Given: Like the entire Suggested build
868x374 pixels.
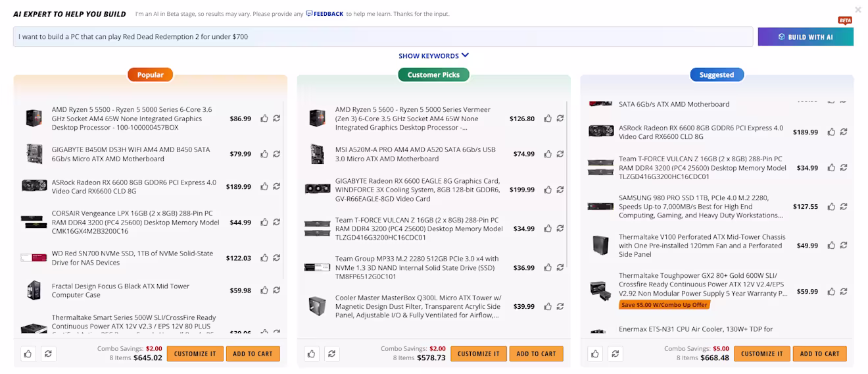Looking at the screenshot, I should click(594, 354).
